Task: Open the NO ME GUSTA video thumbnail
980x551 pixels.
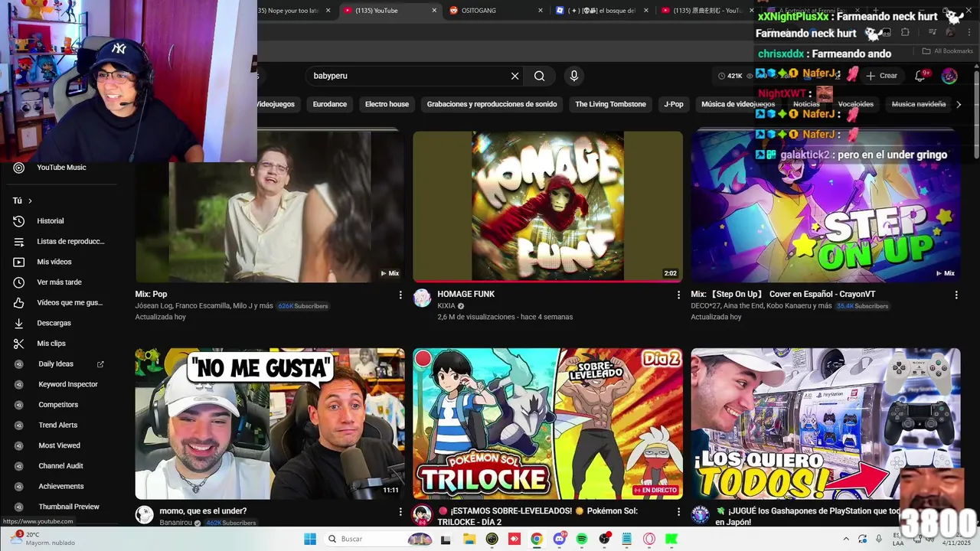Action: [x=269, y=424]
